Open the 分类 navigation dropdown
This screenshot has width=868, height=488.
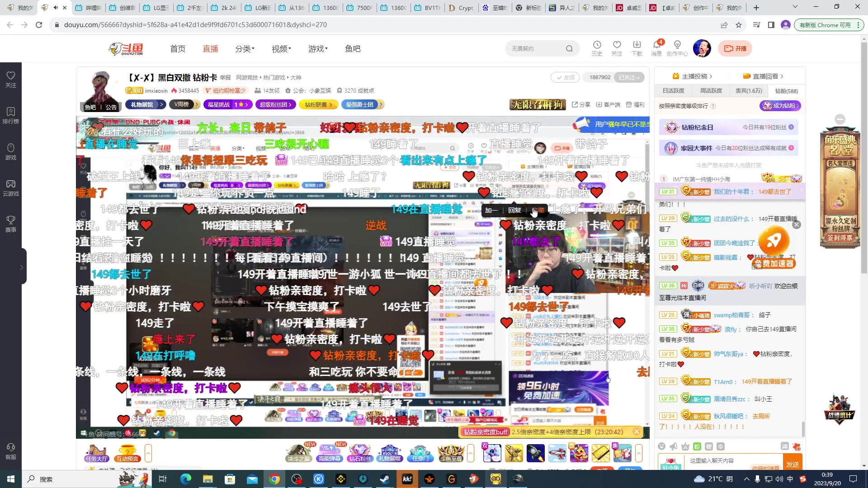click(244, 48)
